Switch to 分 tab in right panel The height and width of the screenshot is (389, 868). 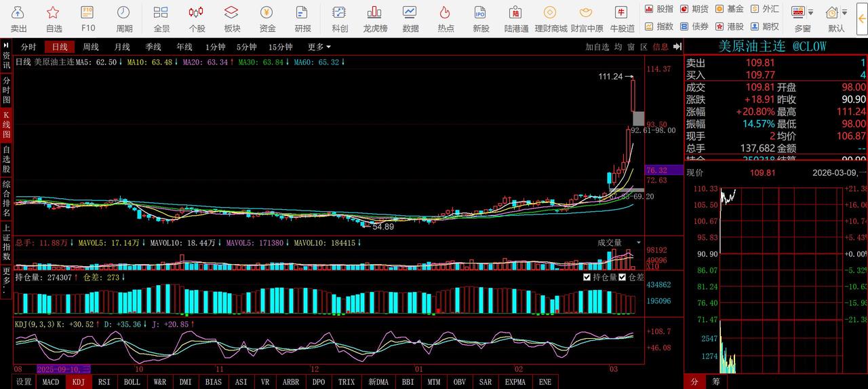pyautogui.click(x=694, y=382)
